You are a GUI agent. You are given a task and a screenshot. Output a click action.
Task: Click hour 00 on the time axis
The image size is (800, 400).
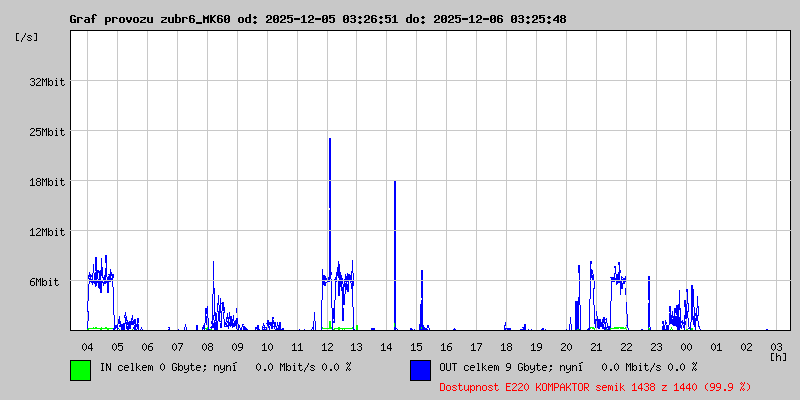(x=686, y=346)
